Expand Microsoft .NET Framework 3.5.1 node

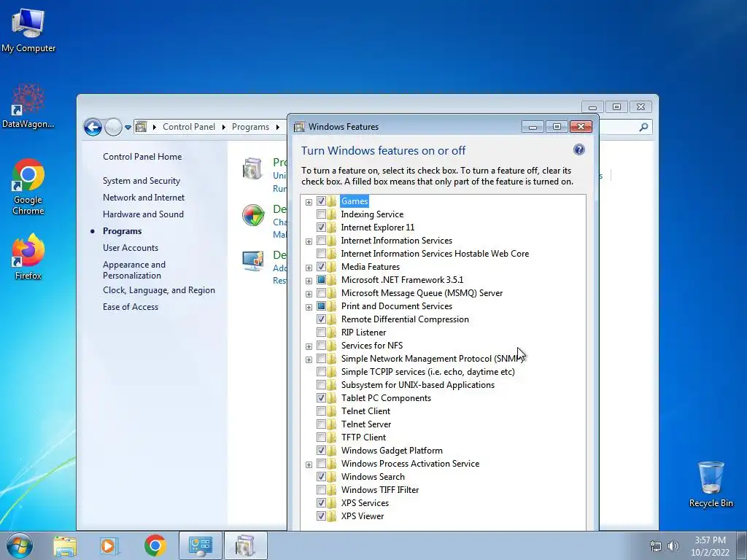[309, 281]
